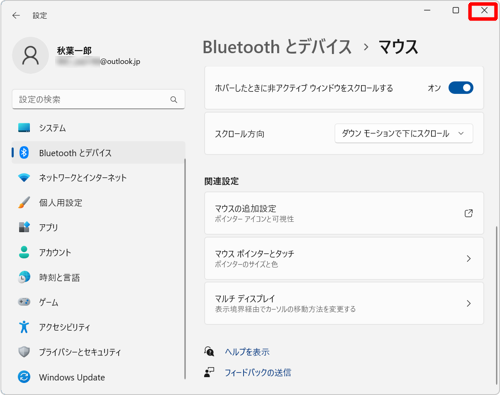The image size is (500, 395).
Task: Open the user profile avatar
Action: point(30,55)
